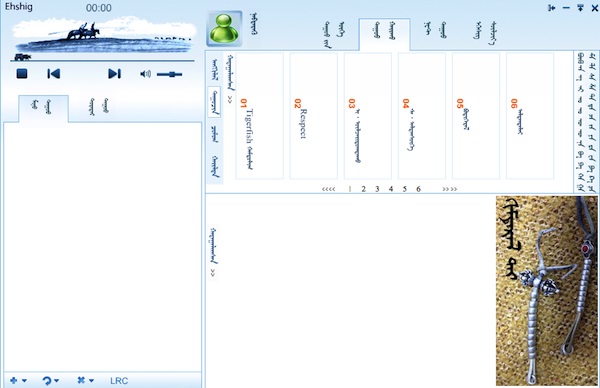This screenshot has width=600, height=388.
Task: Skip to the next track
Action: pos(114,73)
